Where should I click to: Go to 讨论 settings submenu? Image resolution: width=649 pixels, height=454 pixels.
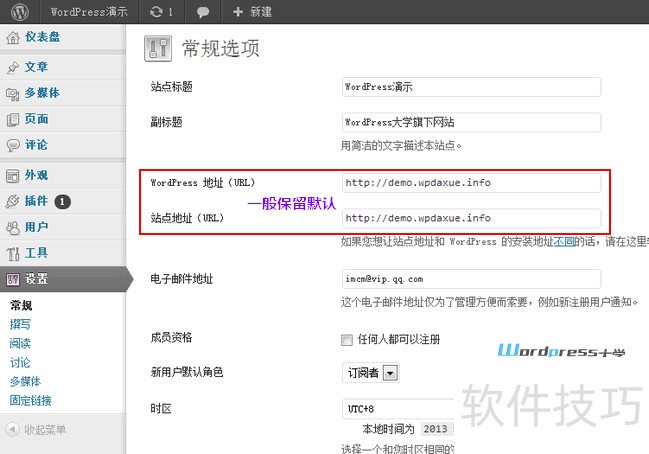click(x=20, y=363)
